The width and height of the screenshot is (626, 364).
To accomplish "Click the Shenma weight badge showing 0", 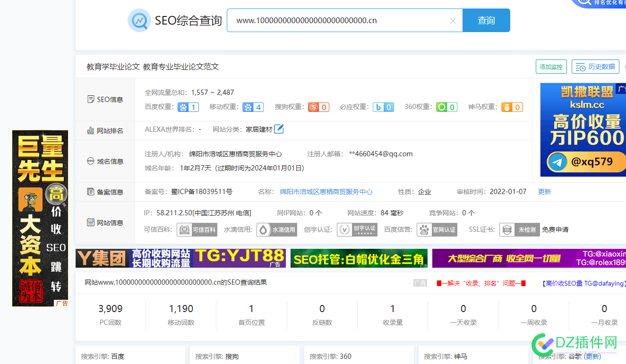I will [512, 107].
